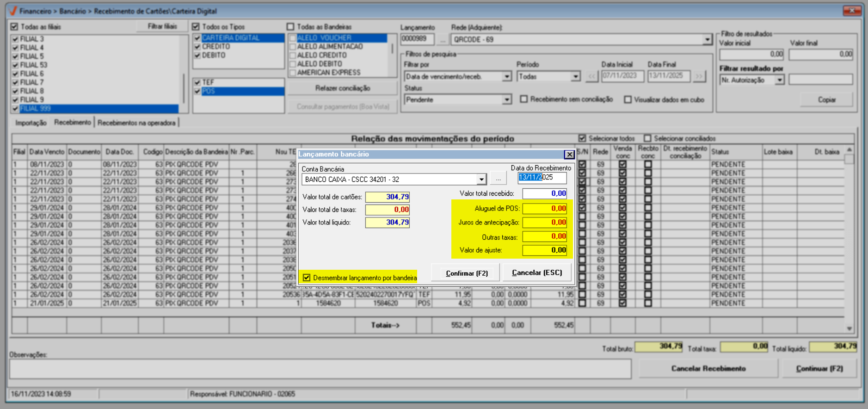
Task: Advance period with the >> button
Action: tap(699, 76)
